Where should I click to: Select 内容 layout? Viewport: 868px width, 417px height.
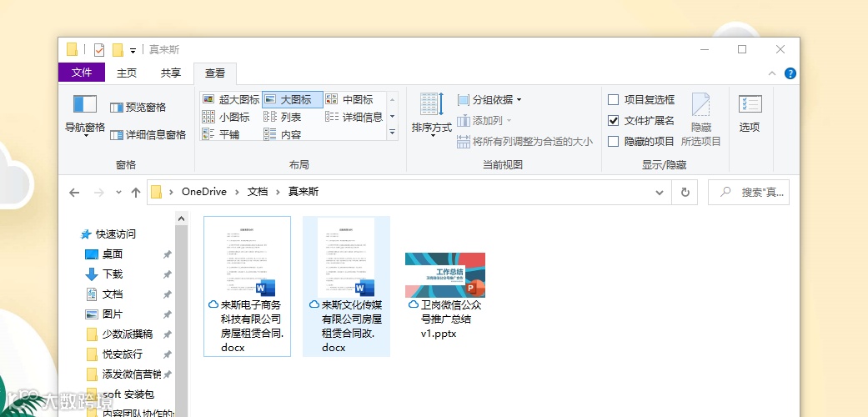point(283,134)
